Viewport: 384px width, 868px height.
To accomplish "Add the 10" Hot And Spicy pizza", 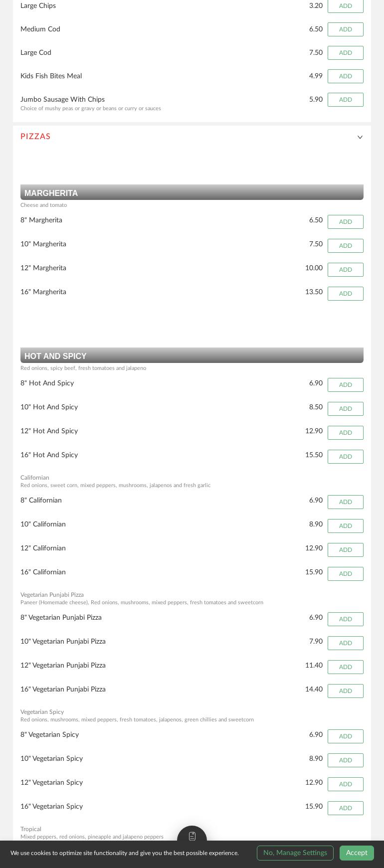I will click(x=345, y=408).
